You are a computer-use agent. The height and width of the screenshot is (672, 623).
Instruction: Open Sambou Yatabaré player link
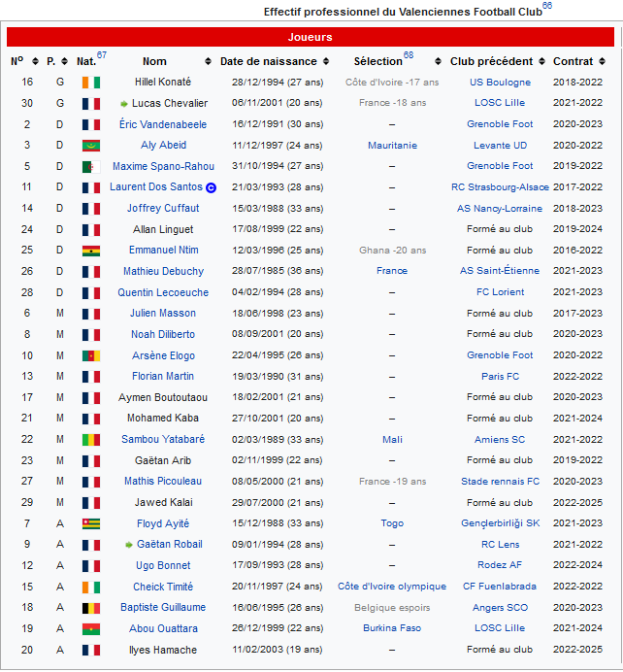click(163, 439)
